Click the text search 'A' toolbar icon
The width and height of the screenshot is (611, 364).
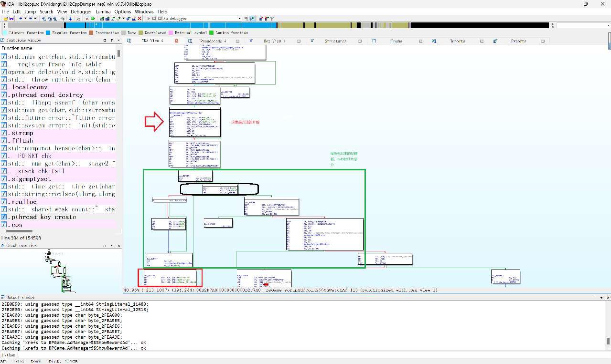86,19
